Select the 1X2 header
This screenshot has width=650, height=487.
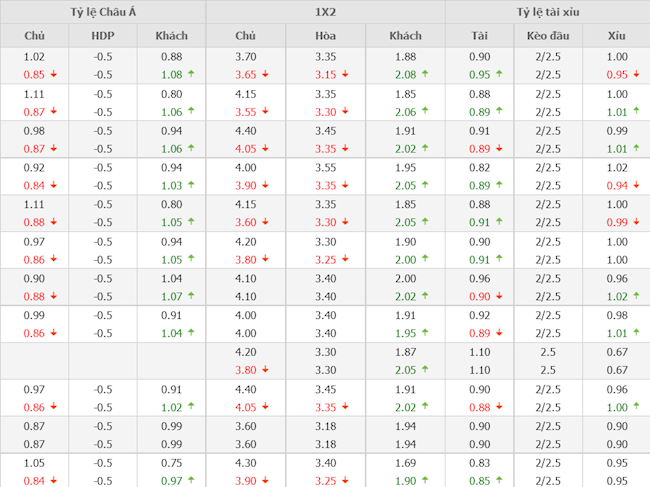tap(325, 12)
